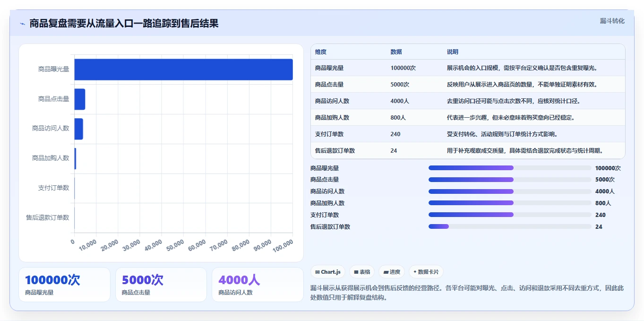This screenshot has width=644, height=321.
Task: Click the 数据卡片 tag chip
Action: 426,272
